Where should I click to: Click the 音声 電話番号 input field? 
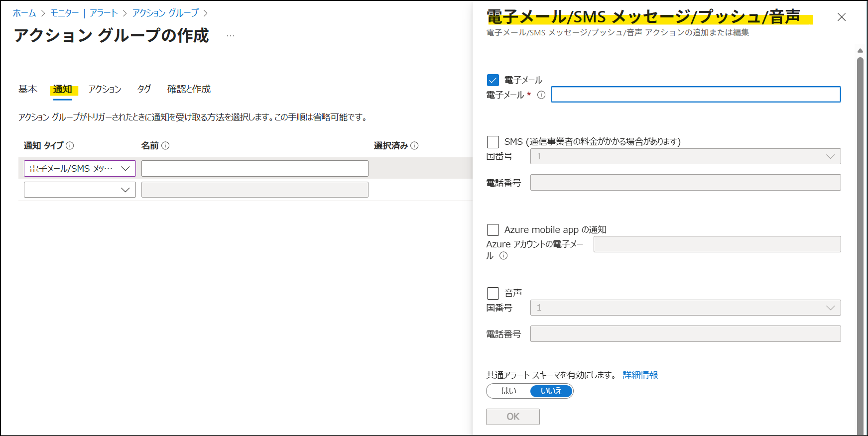click(685, 334)
